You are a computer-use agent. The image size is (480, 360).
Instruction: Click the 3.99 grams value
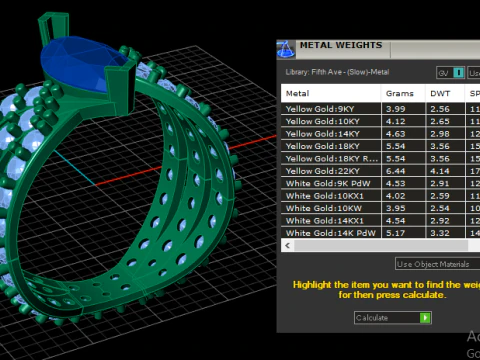(x=396, y=109)
